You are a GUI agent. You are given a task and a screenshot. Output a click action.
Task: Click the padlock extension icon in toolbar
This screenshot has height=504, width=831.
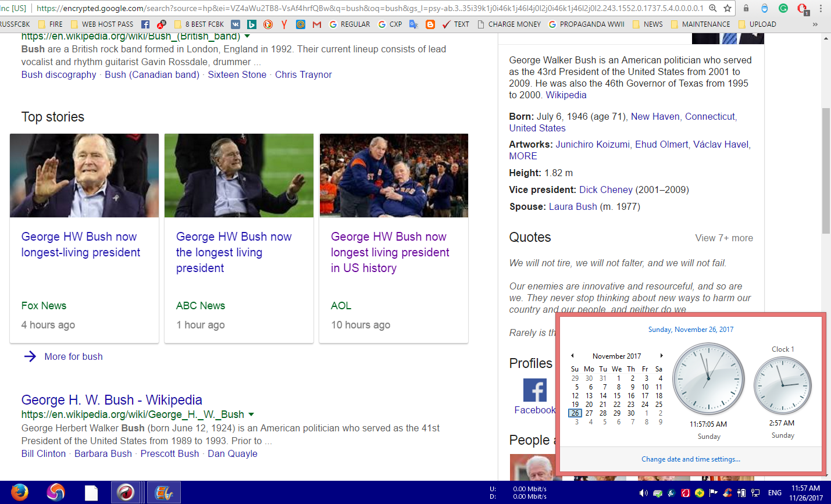tap(746, 8)
